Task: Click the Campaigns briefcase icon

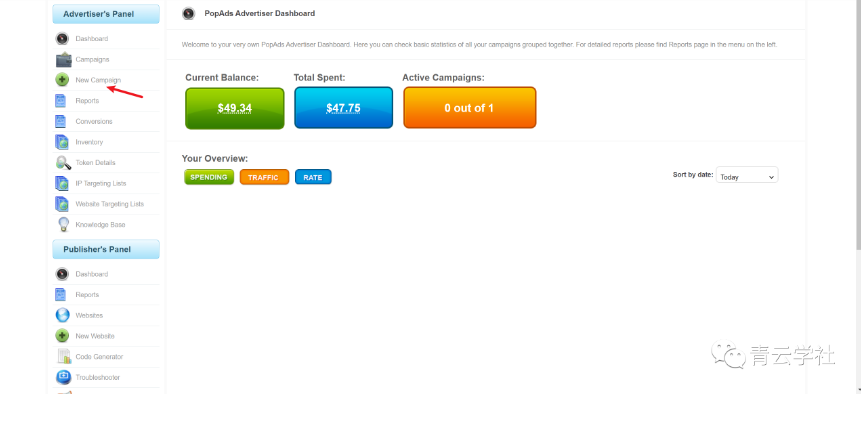Action: 62,60
